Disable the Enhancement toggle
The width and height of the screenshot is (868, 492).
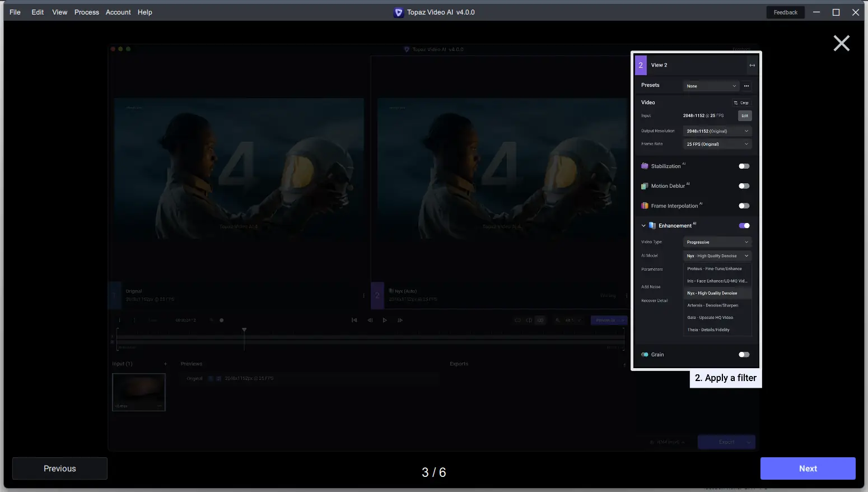[x=744, y=226]
